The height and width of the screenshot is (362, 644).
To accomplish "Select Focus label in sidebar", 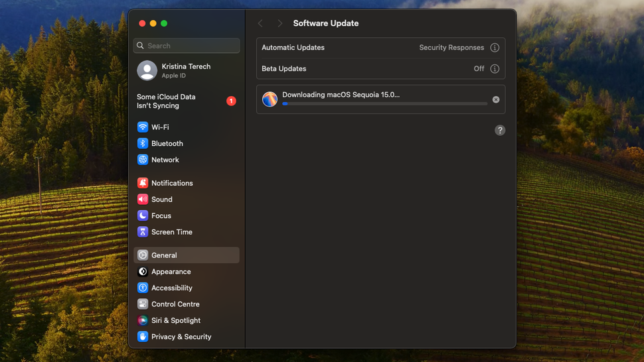I will [161, 215].
